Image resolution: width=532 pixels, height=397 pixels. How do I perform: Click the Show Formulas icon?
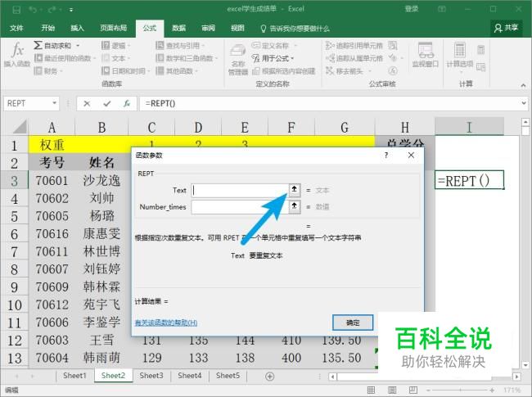[x=393, y=45]
